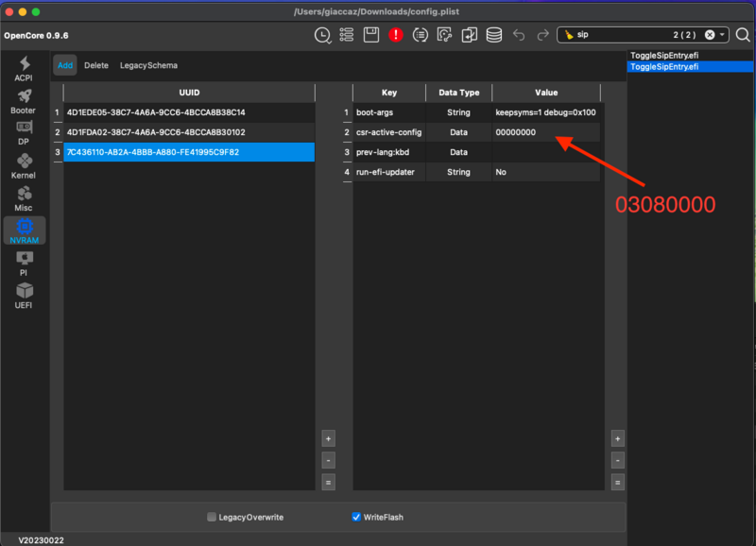Click the red validation warning icon

[396, 35]
